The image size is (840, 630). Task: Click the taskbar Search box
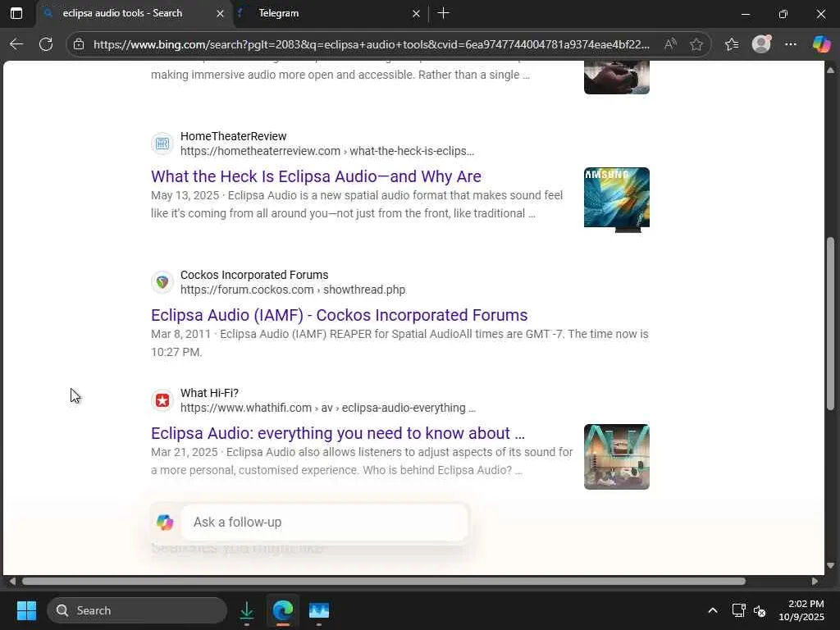click(x=137, y=610)
